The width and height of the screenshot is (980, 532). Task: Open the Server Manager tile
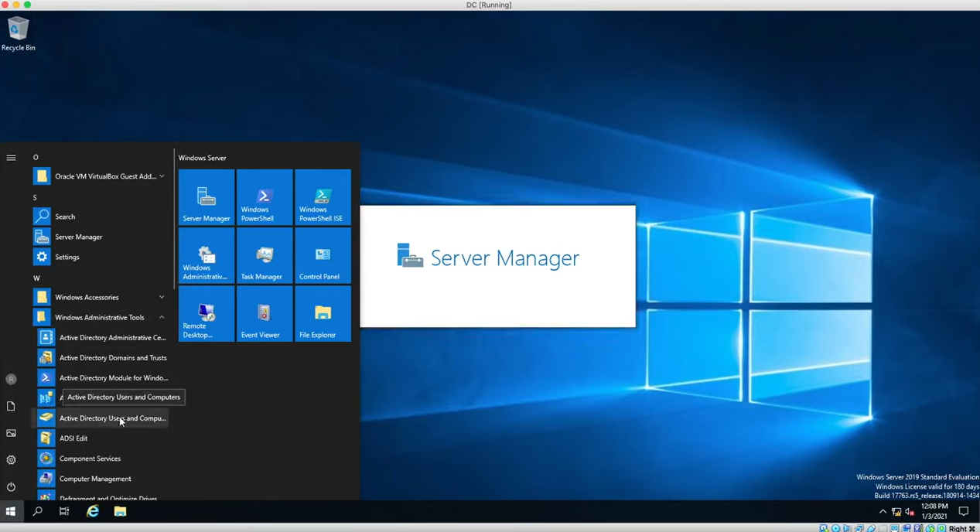207,197
